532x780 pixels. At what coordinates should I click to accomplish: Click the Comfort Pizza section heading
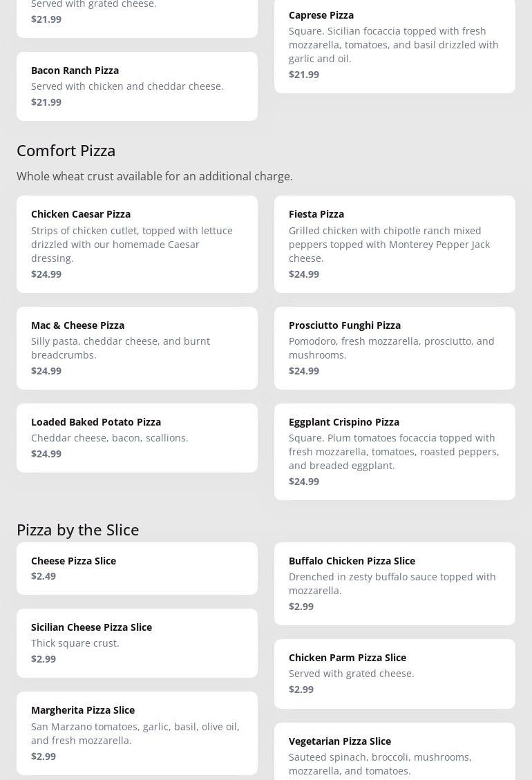(x=66, y=150)
